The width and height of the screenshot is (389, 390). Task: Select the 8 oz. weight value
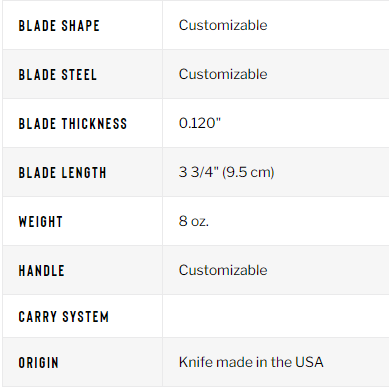(x=194, y=221)
